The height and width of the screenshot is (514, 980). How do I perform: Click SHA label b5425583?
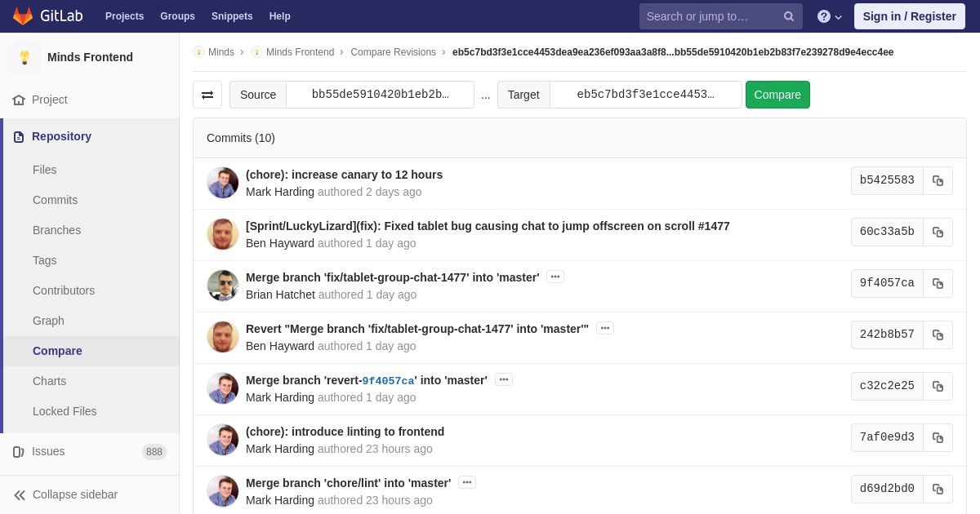(x=887, y=181)
